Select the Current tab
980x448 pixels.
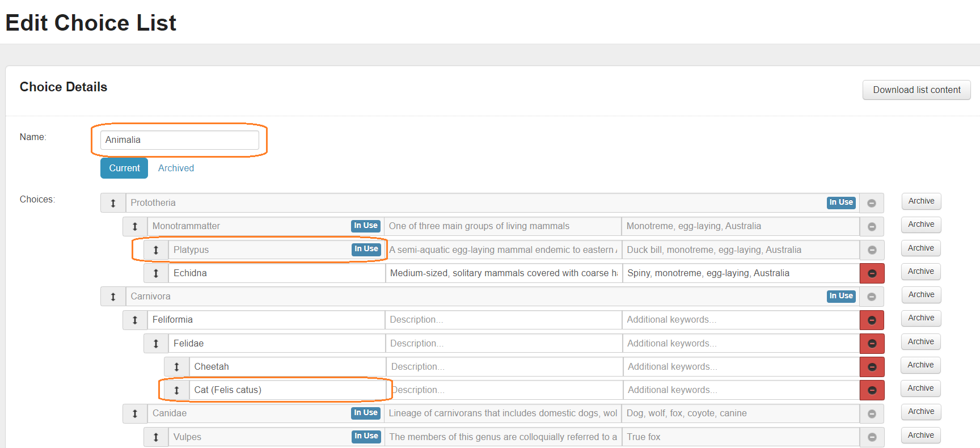[124, 168]
